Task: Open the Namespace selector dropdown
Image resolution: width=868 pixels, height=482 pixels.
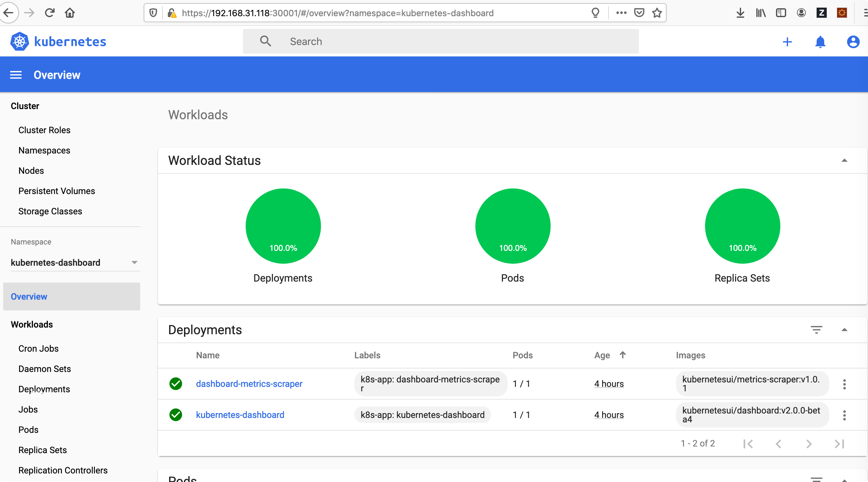Action: [x=75, y=262]
